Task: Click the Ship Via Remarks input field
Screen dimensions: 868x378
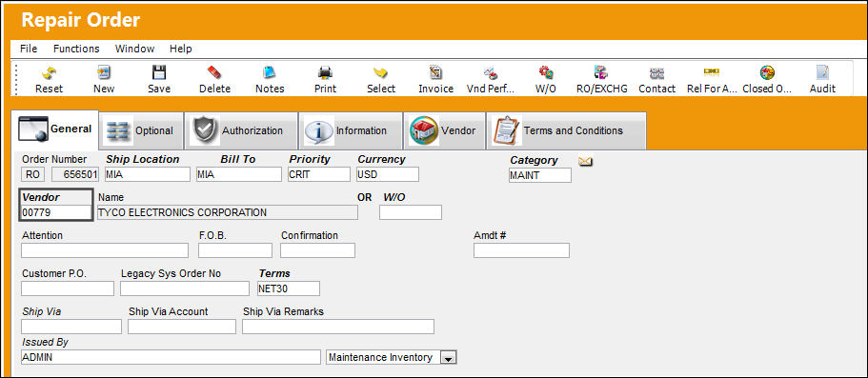Action: (x=337, y=327)
